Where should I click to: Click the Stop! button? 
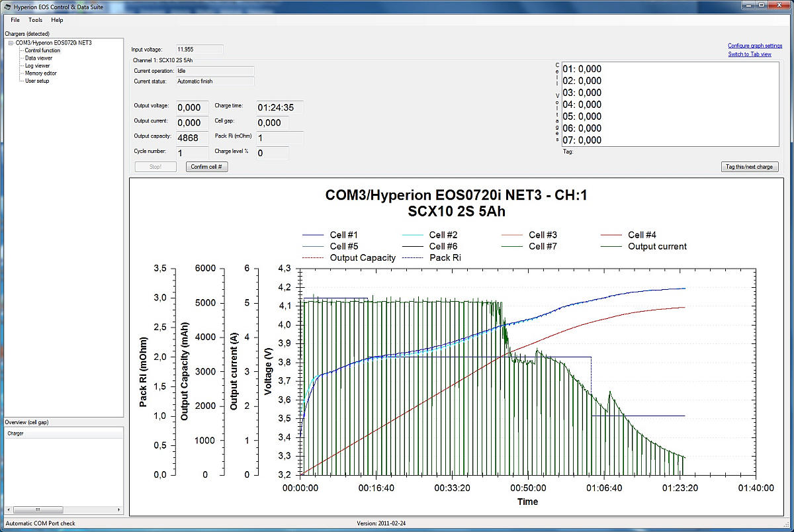point(155,167)
